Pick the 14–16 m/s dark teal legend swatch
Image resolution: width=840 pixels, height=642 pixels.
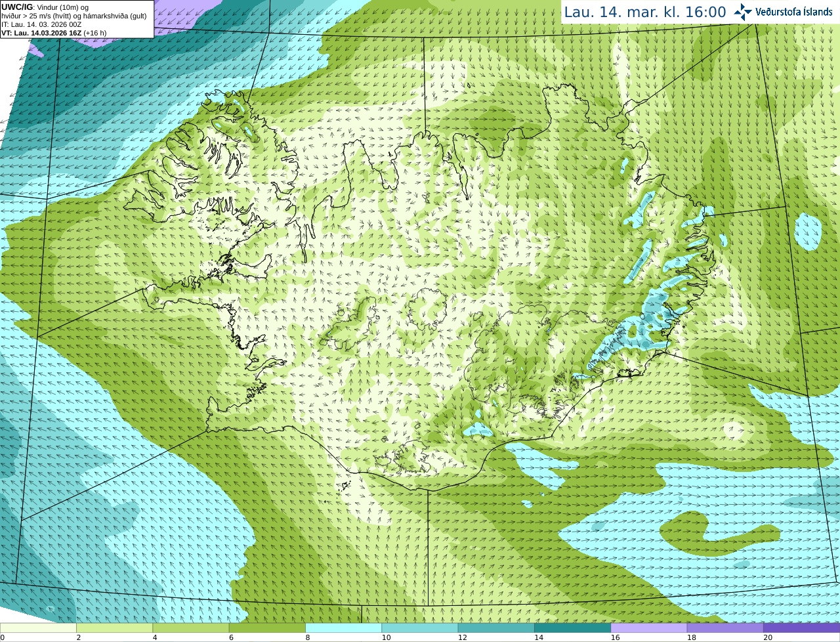pos(572,628)
